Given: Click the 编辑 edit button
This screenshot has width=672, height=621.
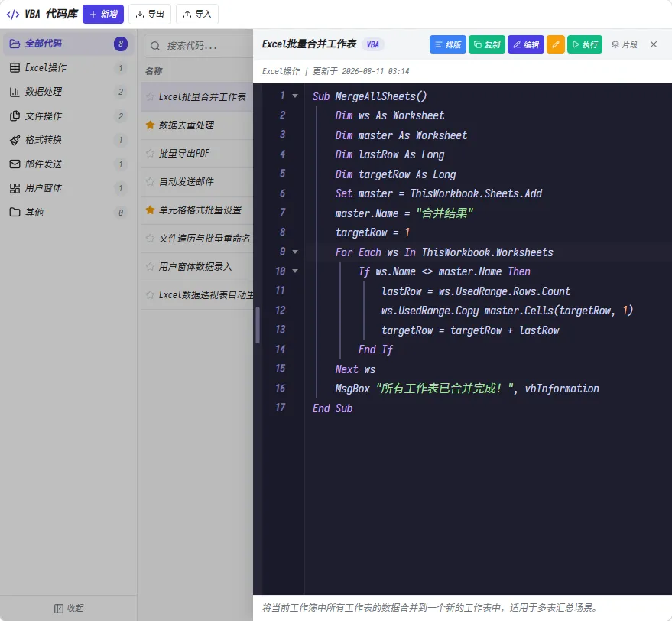Looking at the screenshot, I should [x=526, y=44].
